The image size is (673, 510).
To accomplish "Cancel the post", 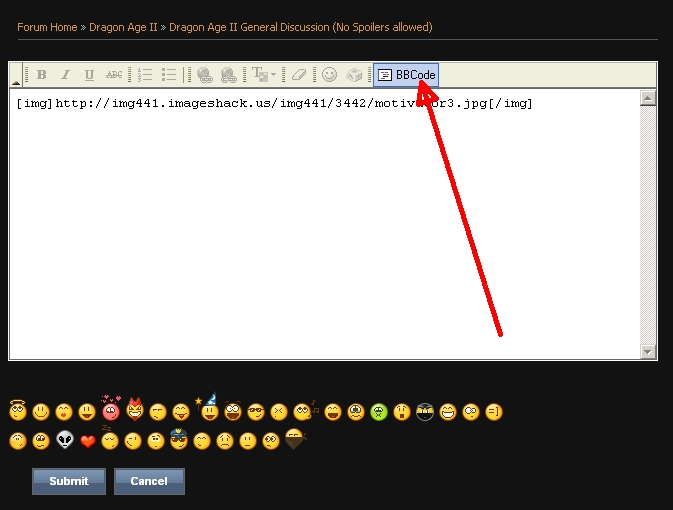I will pos(149,481).
